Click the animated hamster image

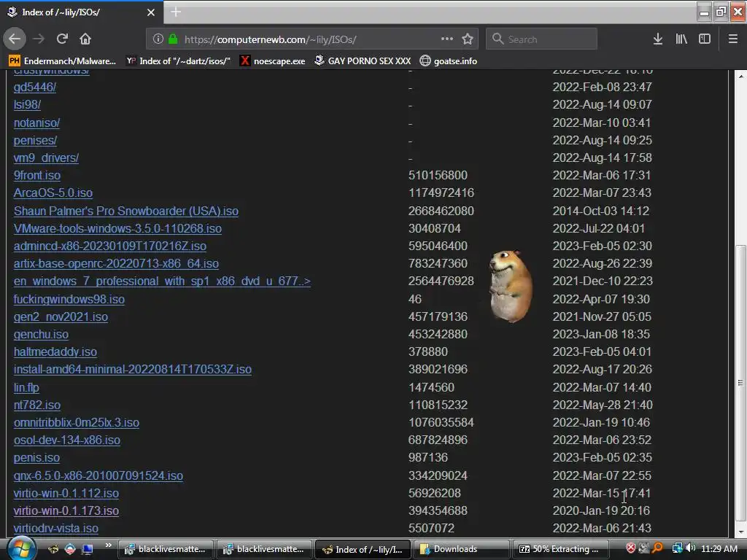click(510, 286)
